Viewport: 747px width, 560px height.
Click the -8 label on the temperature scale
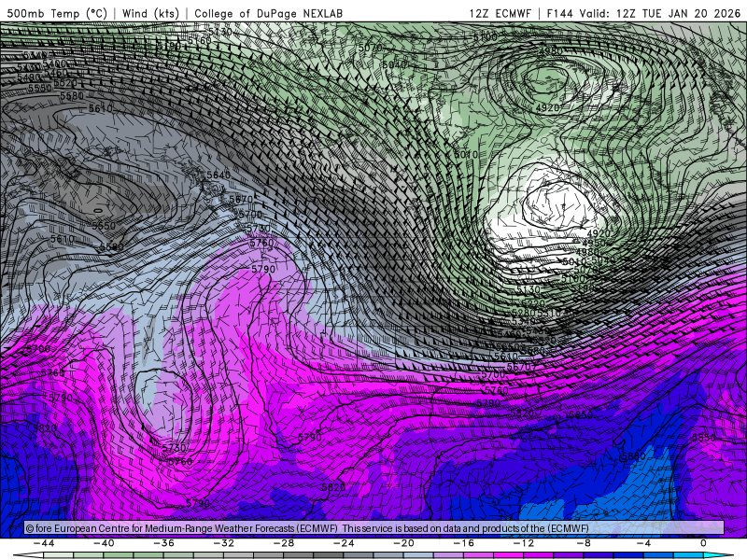pos(584,543)
